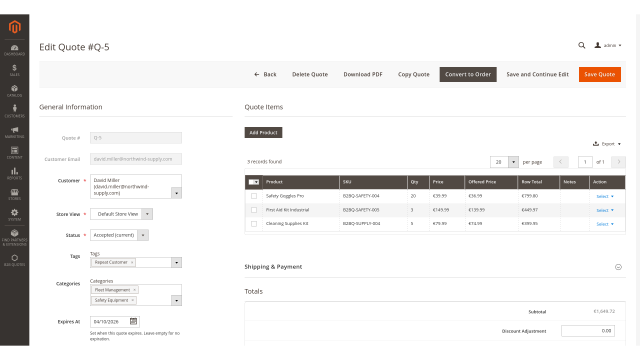Remove the Repeat Customer tag
640x360 pixels.
pos(132,262)
